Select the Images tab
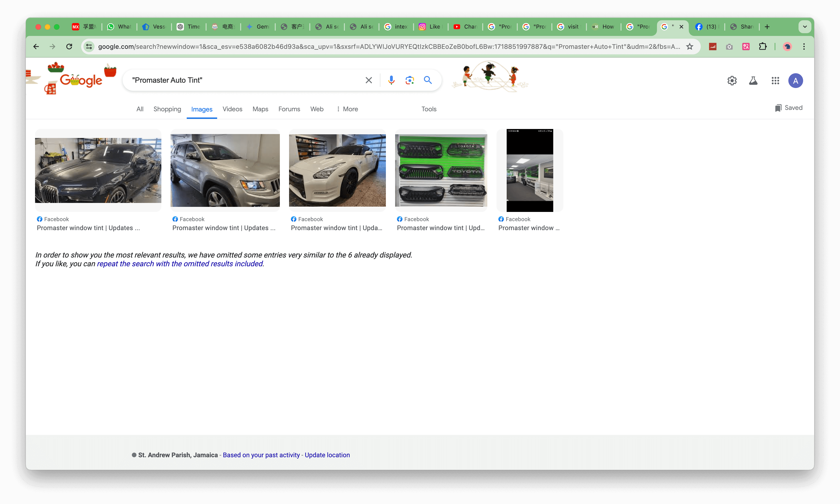The image size is (840, 504). click(202, 109)
